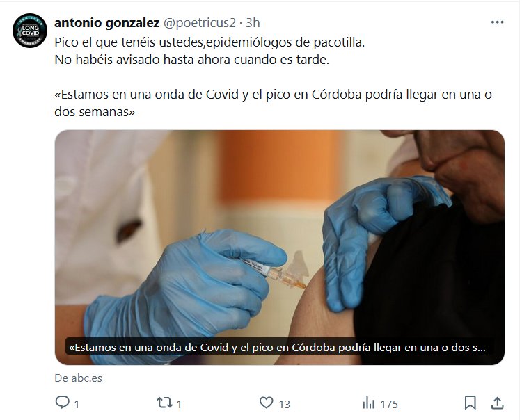The width and height of the screenshot is (522, 420).
Task: Open the Long Covid profile avatar
Action: tap(30, 31)
